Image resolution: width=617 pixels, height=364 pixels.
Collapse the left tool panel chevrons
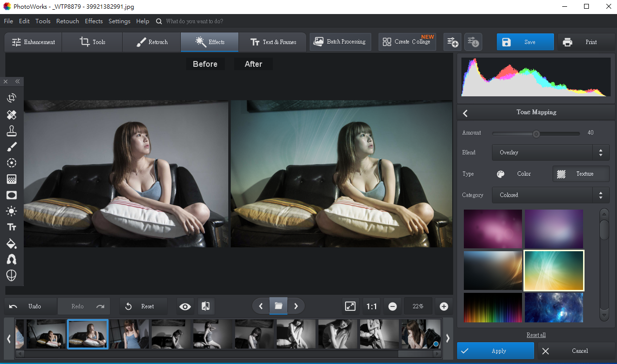tap(17, 81)
